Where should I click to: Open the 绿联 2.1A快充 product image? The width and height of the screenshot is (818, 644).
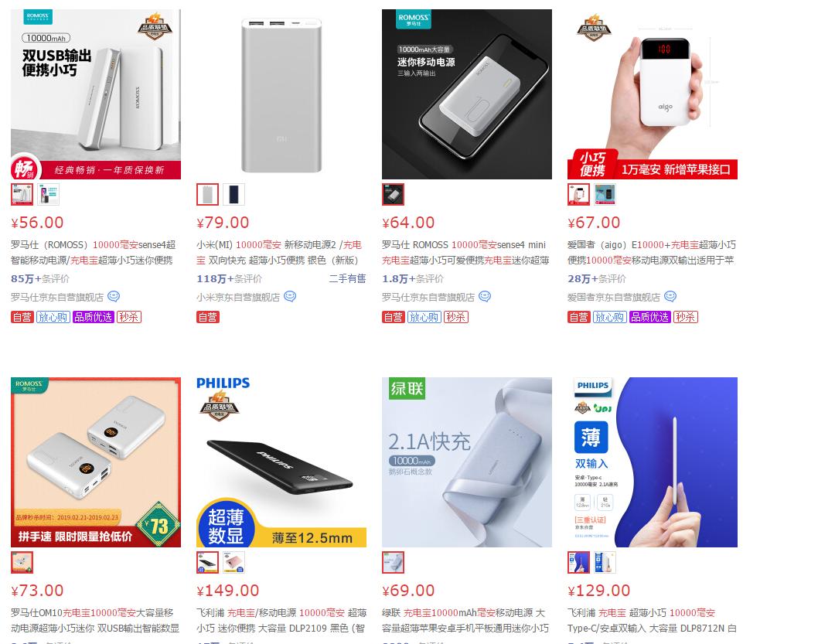[467, 462]
